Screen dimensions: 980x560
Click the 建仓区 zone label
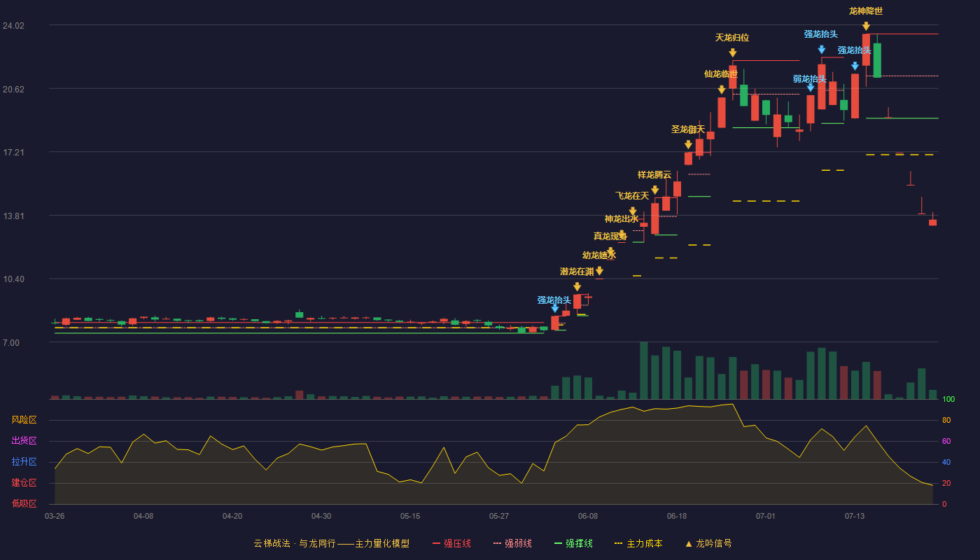pos(24,483)
